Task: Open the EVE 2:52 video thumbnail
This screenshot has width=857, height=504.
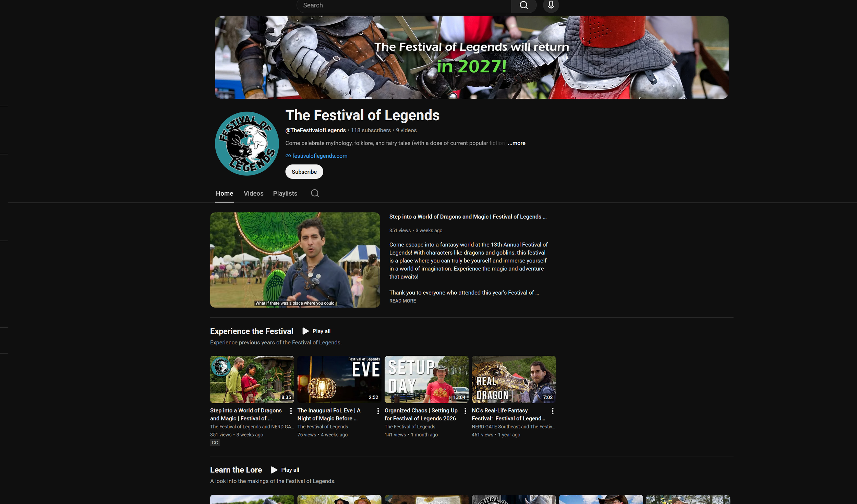Action: [x=339, y=379]
